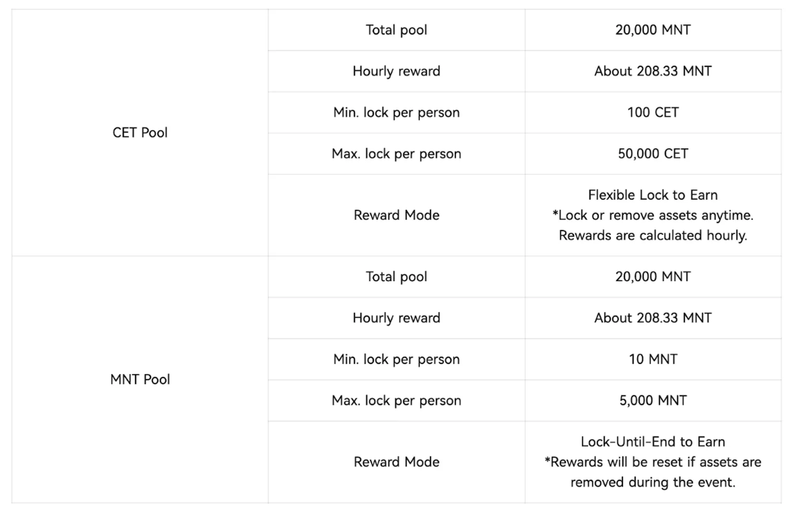The width and height of the screenshot is (812, 524).
Task: Select MNT Pool's About 208.33 MNT value
Action: click(x=653, y=318)
